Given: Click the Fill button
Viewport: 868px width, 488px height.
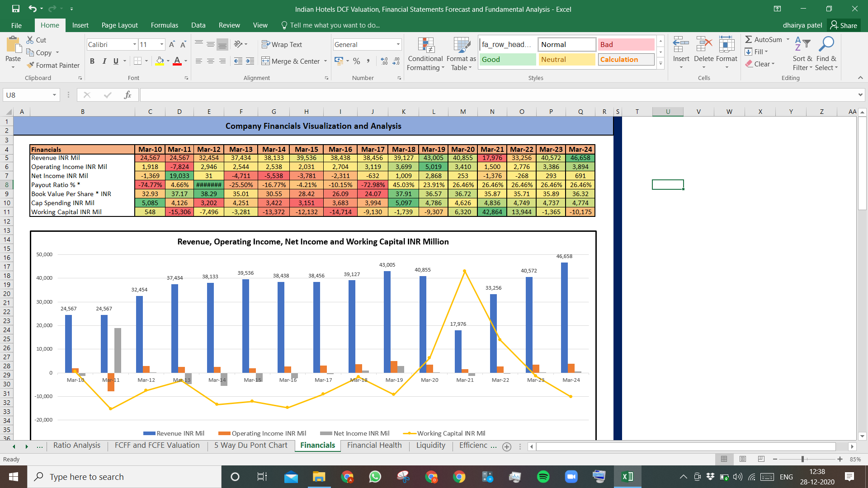Looking at the screenshot, I should 756,52.
